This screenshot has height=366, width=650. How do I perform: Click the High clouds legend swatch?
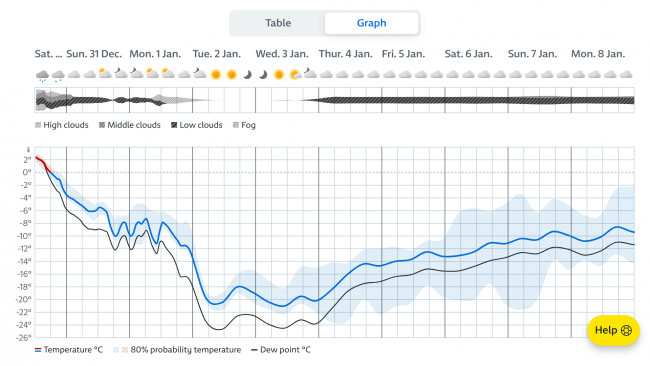click(x=38, y=125)
